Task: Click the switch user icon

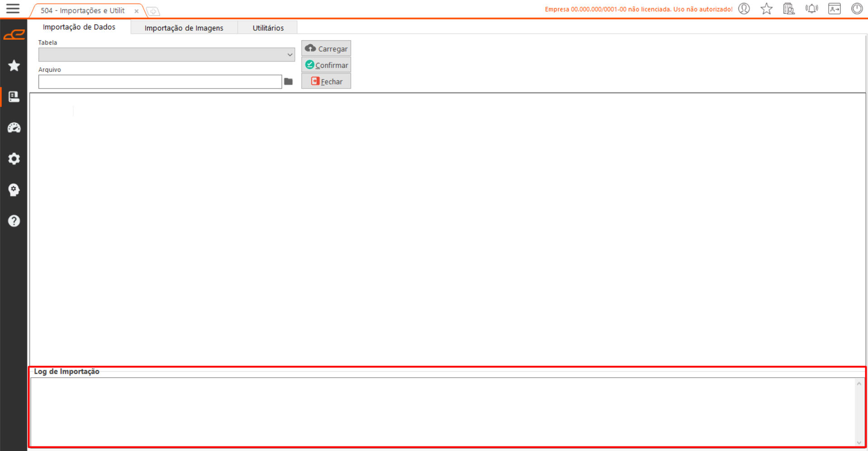Action: [x=834, y=9]
